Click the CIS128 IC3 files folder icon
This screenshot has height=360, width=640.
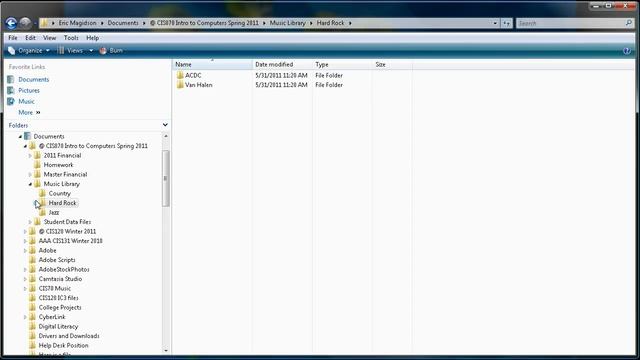[x=33, y=298]
